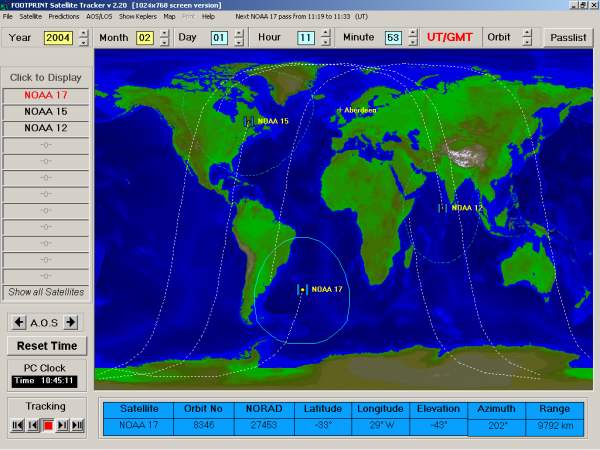Click the PC Clock time display
Screen dimensions: 600x450
coord(44,381)
